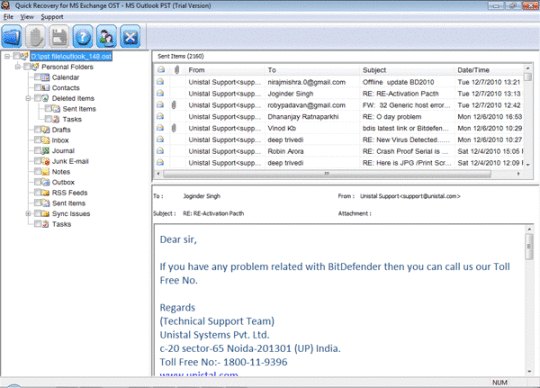This screenshot has height=388, width=540.
Task: Select the Sent Items folder under Deleted Items
Action: point(79,109)
